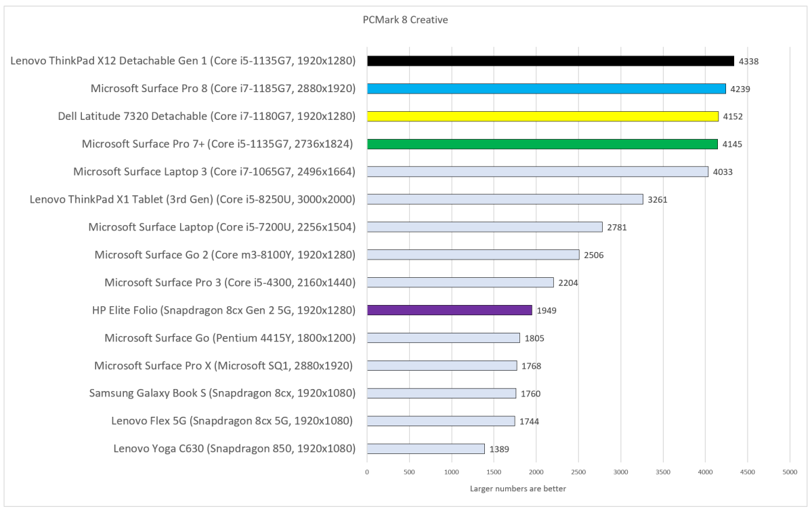The image size is (812, 513).
Task: Click the 2204 data value
Action: (568, 283)
